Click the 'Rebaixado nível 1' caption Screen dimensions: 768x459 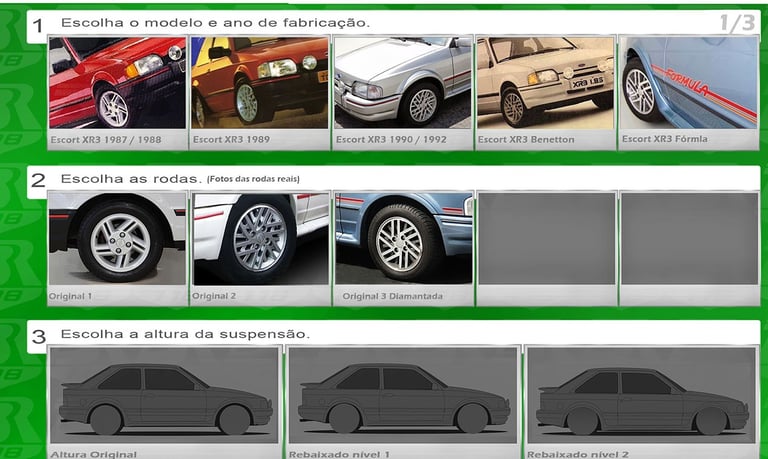tap(339, 454)
